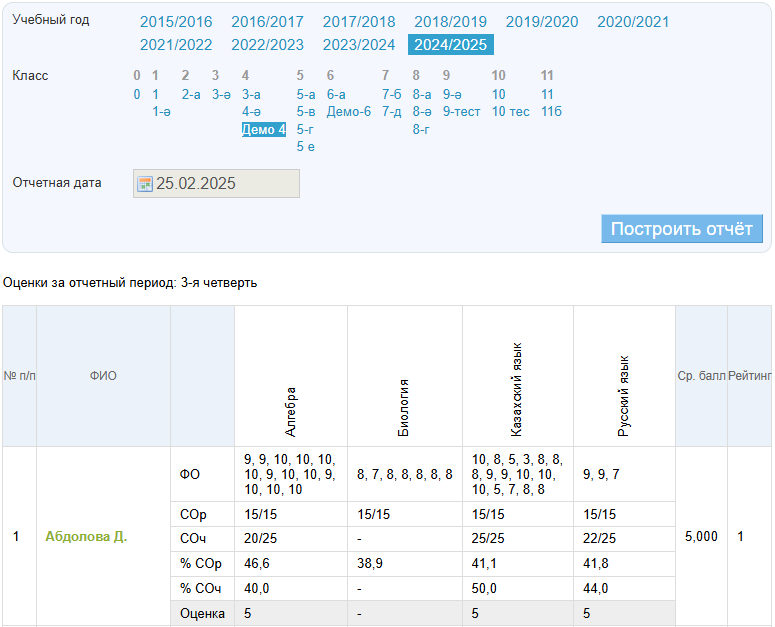Switch to class 7-д
This screenshot has width=775, height=627.
pyautogui.click(x=391, y=111)
